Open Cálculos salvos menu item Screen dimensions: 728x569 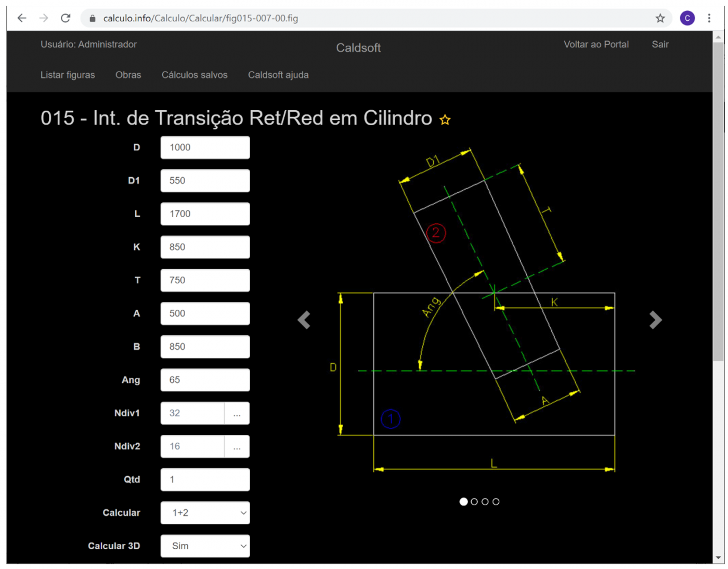tap(194, 75)
